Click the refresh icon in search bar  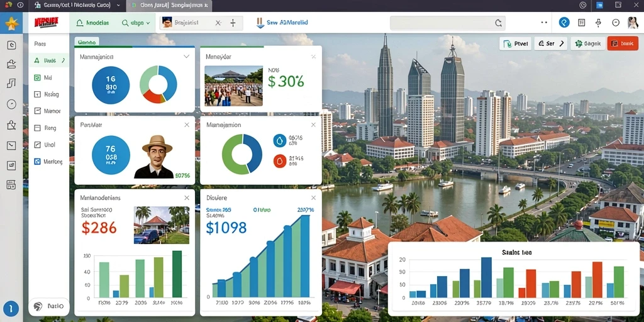498,23
